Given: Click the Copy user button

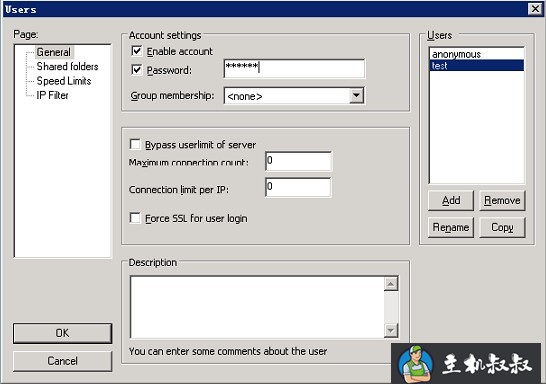Looking at the screenshot, I should 502,227.
